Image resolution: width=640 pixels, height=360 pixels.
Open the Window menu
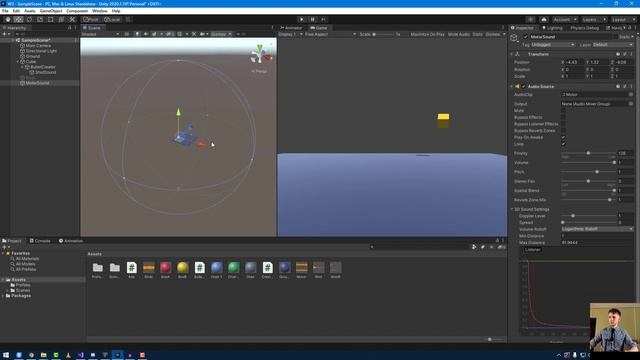(100, 11)
